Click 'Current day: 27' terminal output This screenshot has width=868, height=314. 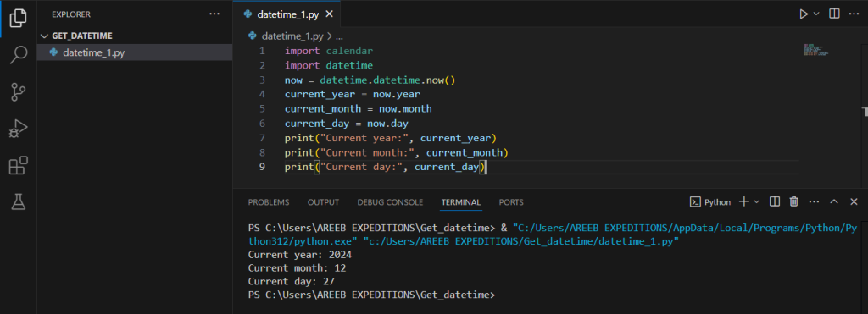[x=292, y=281]
